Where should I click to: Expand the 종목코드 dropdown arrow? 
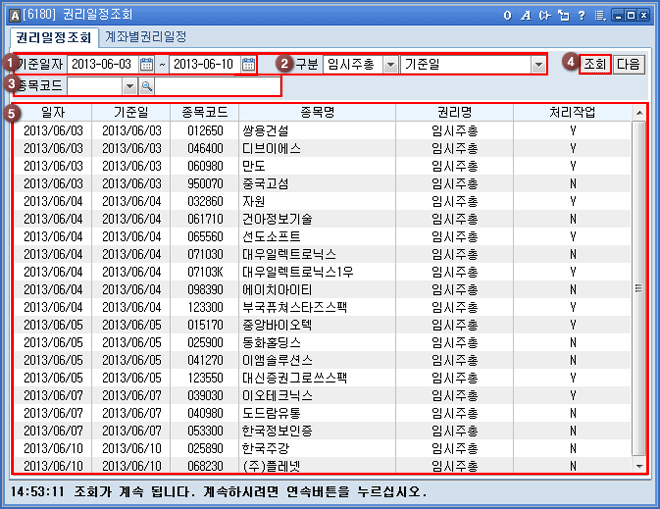(x=129, y=87)
